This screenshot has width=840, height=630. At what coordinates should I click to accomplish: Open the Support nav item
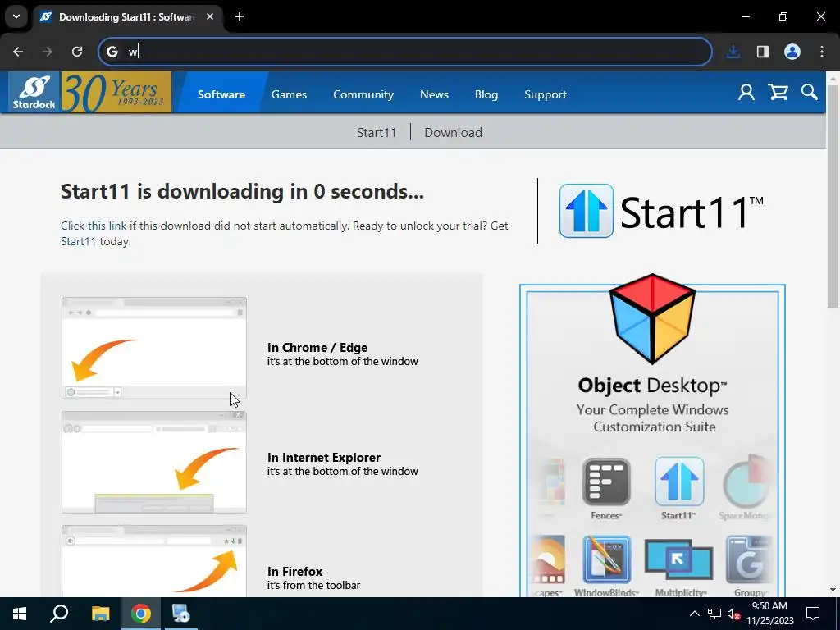[545, 94]
